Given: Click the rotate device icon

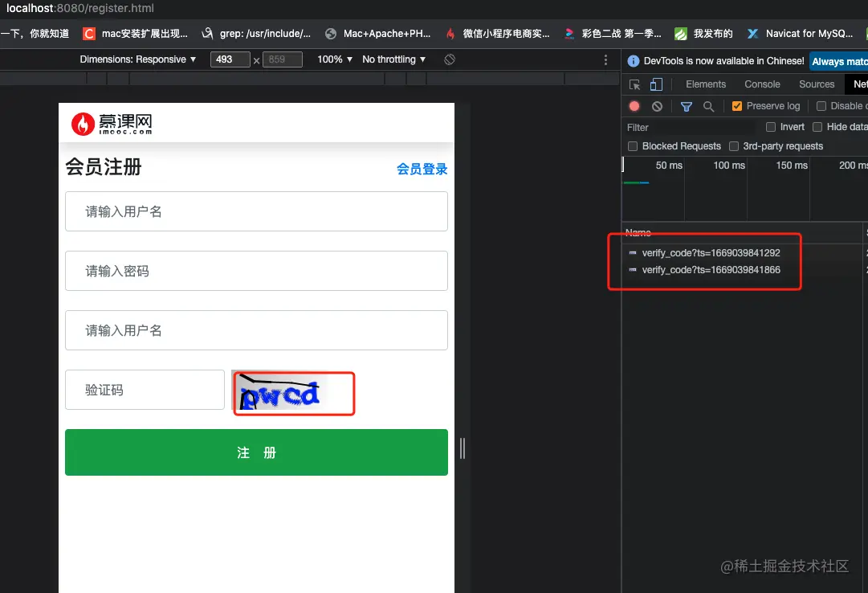Looking at the screenshot, I should [x=450, y=59].
